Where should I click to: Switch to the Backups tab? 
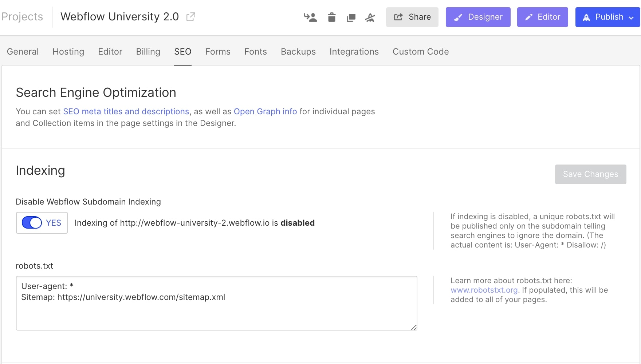point(298,52)
